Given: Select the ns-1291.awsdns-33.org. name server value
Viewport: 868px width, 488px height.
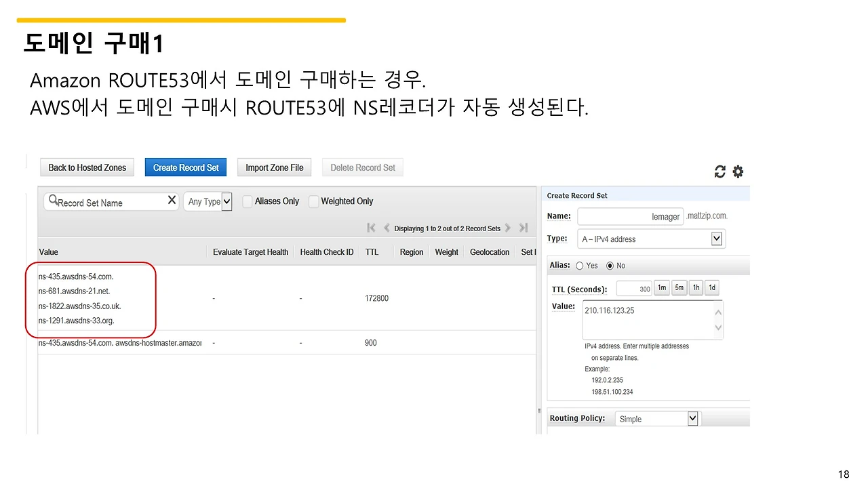Looking at the screenshot, I should (x=77, y=321).
